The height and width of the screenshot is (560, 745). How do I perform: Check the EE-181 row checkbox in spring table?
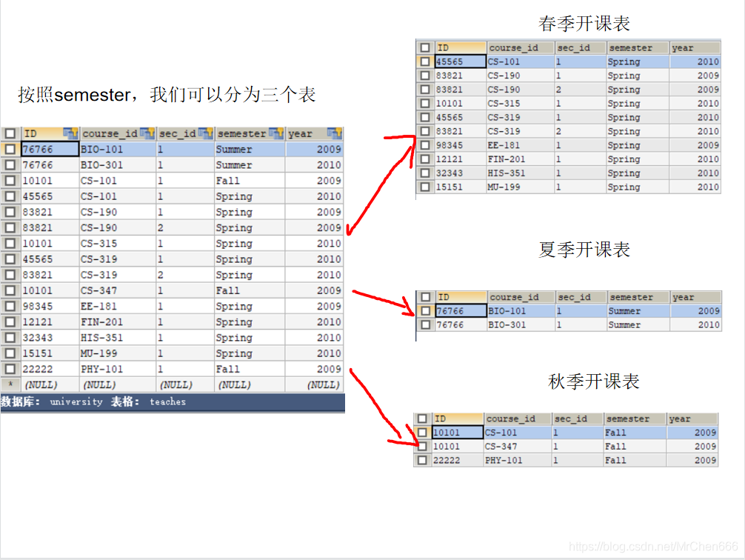(425, 145)
